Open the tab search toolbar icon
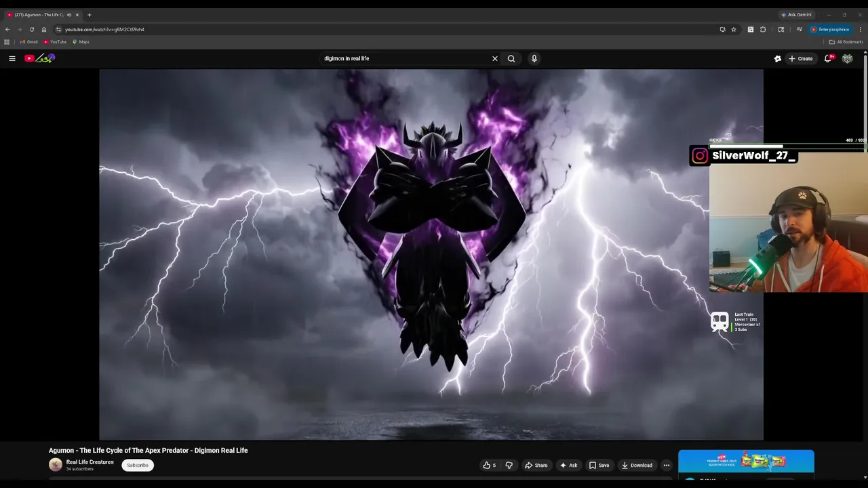Image resolution: width=868 pixels, height=488 pixels. 781,29
